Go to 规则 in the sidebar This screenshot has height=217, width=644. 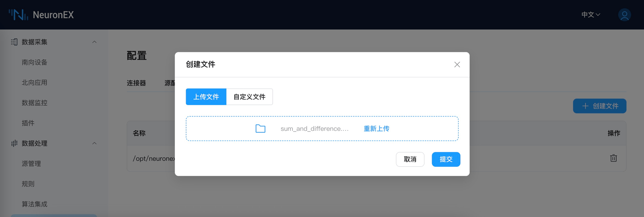point(28,184)
